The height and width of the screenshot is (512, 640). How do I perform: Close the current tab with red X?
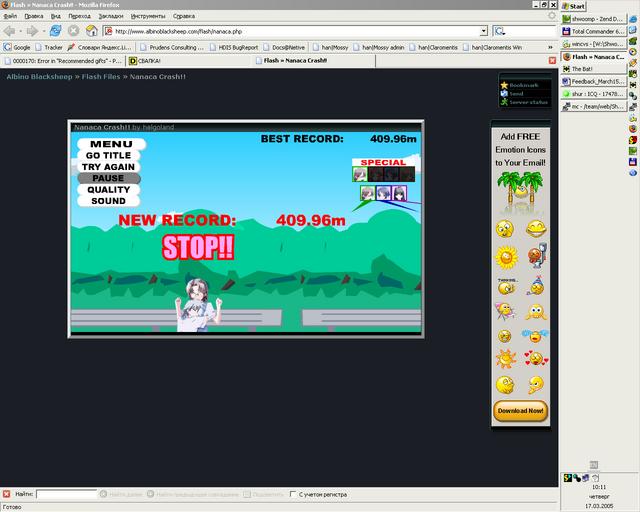[x=552, y=60]
